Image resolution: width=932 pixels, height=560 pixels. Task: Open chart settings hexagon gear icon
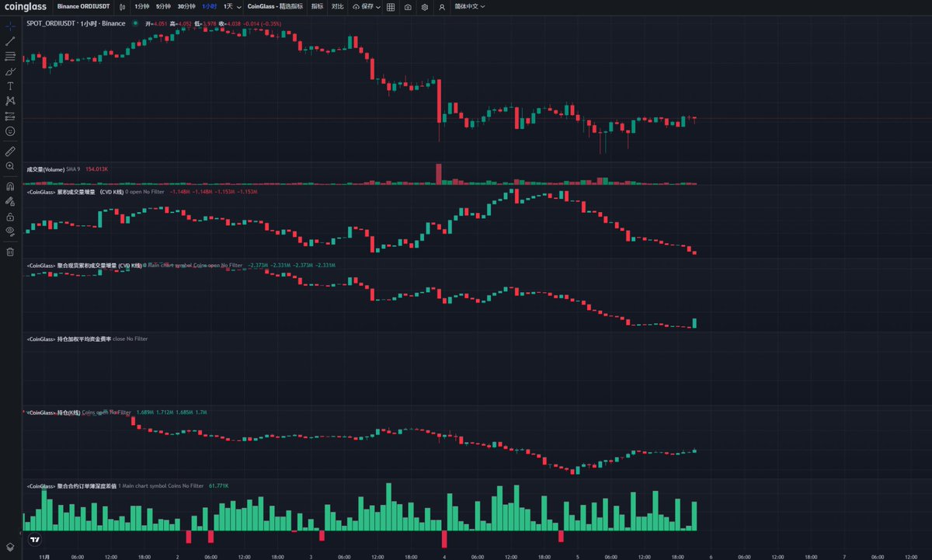pos(425,6)
